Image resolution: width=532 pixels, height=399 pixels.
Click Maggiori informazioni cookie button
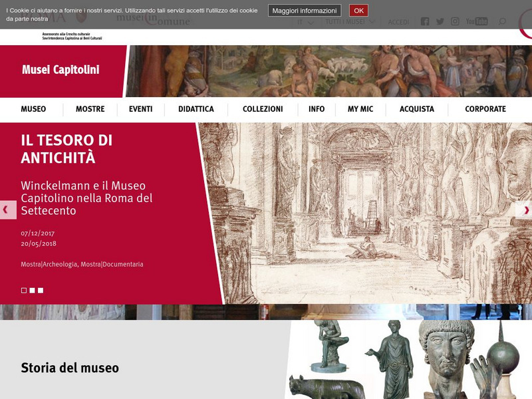pos(305,11)
